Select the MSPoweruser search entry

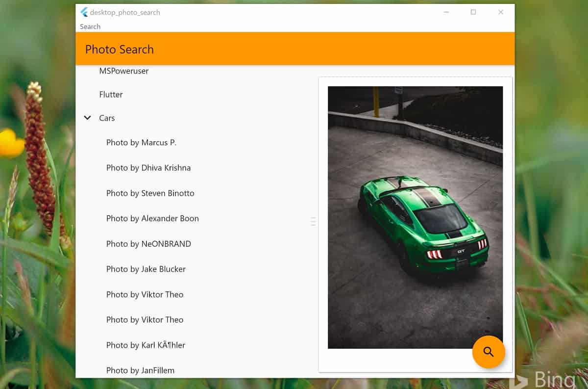tap(124, 71)
